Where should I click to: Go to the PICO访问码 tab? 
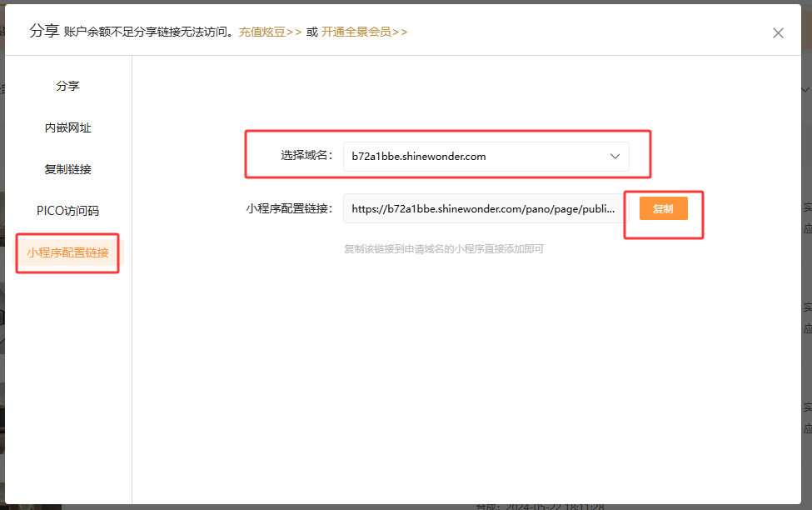click(x=68, y=211)
